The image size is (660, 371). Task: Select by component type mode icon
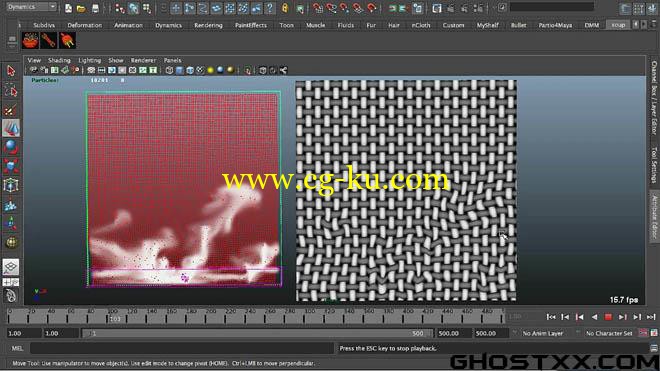[x=146, y=8]
